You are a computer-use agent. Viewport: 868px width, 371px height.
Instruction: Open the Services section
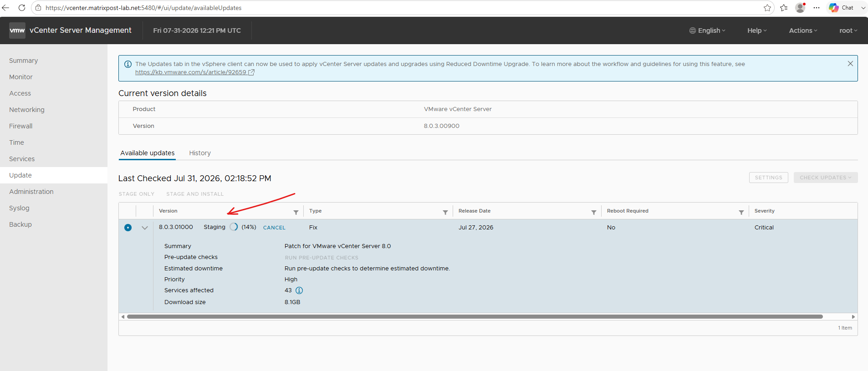pyautogui.click(x=54, y=159)
